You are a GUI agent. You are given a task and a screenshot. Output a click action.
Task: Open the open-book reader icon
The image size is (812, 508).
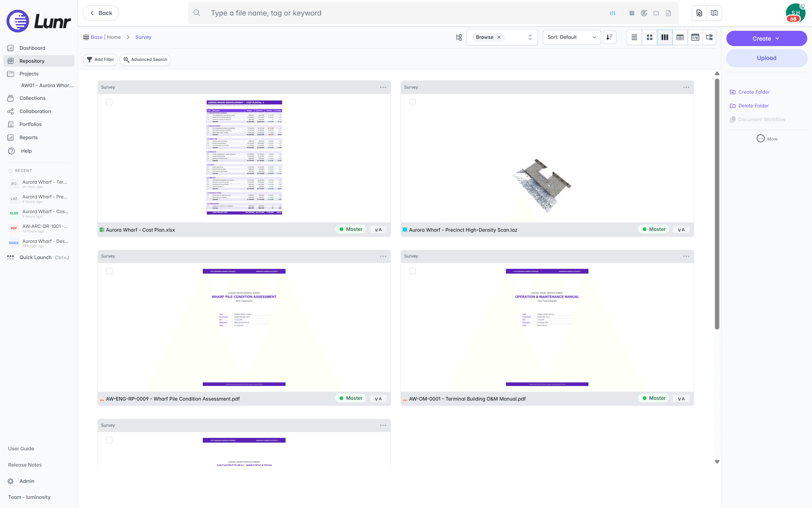pos(714,13)
